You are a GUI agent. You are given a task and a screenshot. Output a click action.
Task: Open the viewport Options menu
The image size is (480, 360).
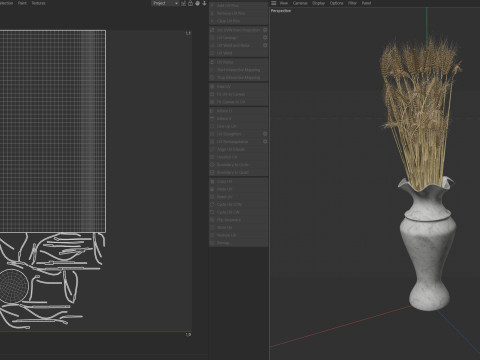click(x=336, y=3)
